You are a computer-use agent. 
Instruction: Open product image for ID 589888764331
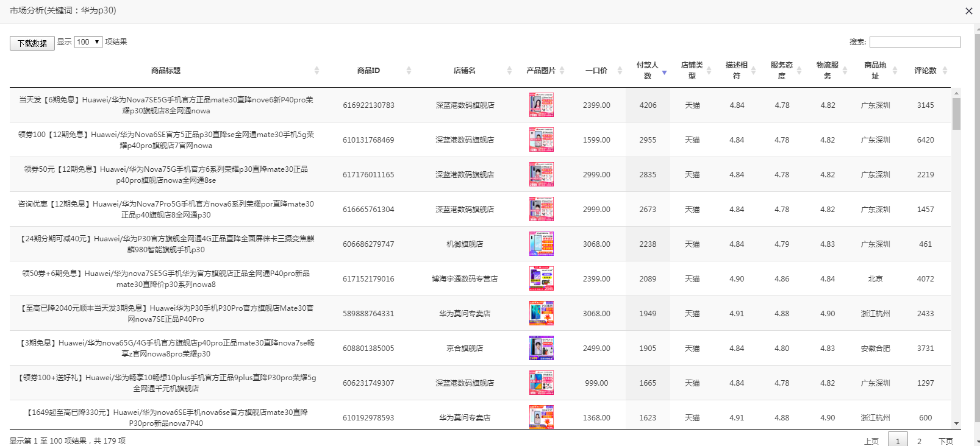coord(542,313)
